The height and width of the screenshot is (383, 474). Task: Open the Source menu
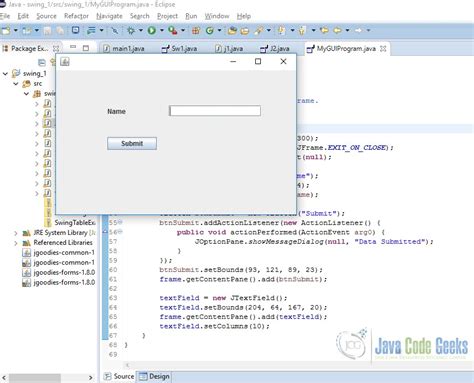(46, 16)
